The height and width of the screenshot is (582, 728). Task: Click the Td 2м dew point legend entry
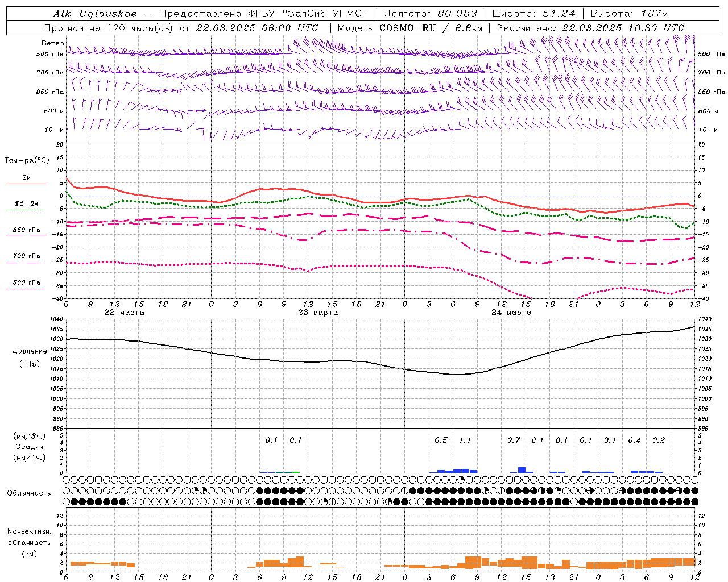coord(27,203)
